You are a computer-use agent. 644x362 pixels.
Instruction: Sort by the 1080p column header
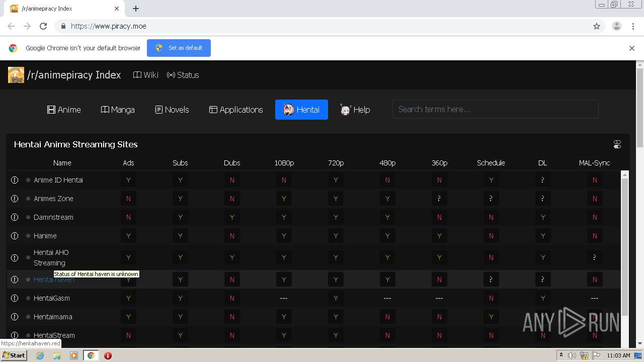tap(284, 163)
